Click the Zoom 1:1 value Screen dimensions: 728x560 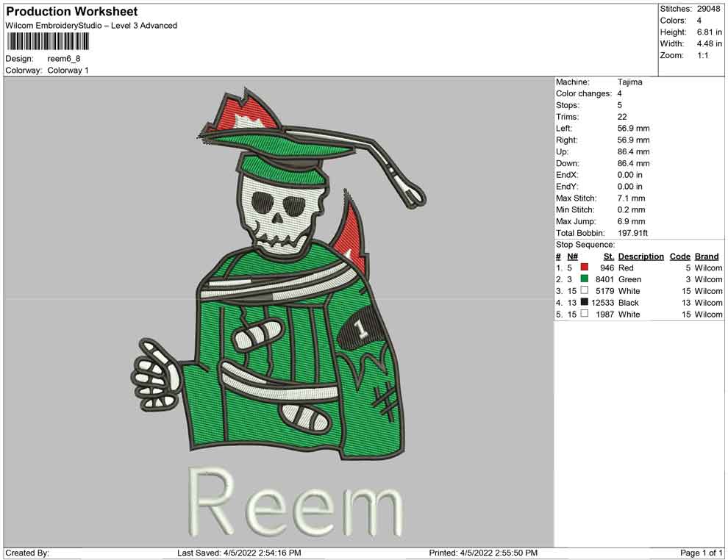coord(702,56)
